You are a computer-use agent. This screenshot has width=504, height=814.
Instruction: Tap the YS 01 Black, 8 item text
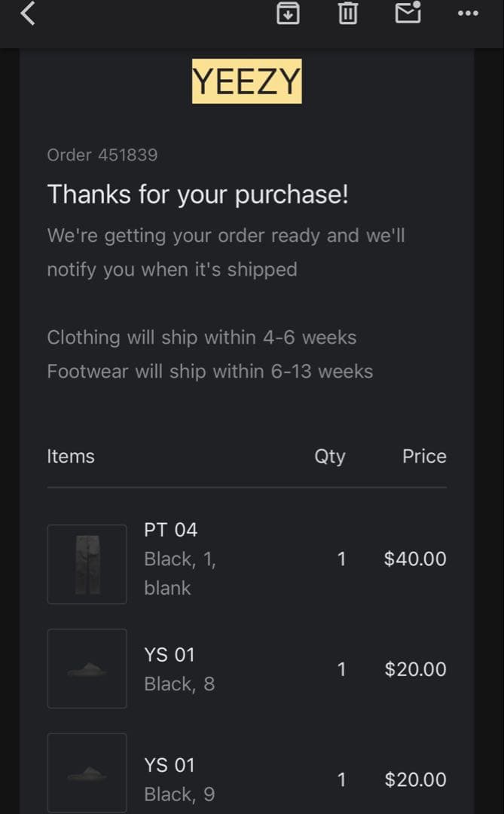(179, 669)
